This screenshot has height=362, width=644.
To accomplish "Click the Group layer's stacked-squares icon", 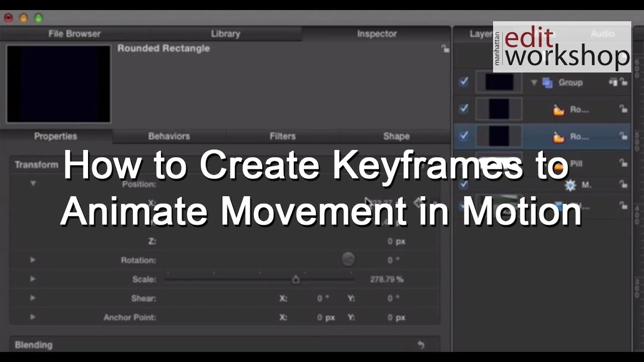I will click(x=547, y=82).
